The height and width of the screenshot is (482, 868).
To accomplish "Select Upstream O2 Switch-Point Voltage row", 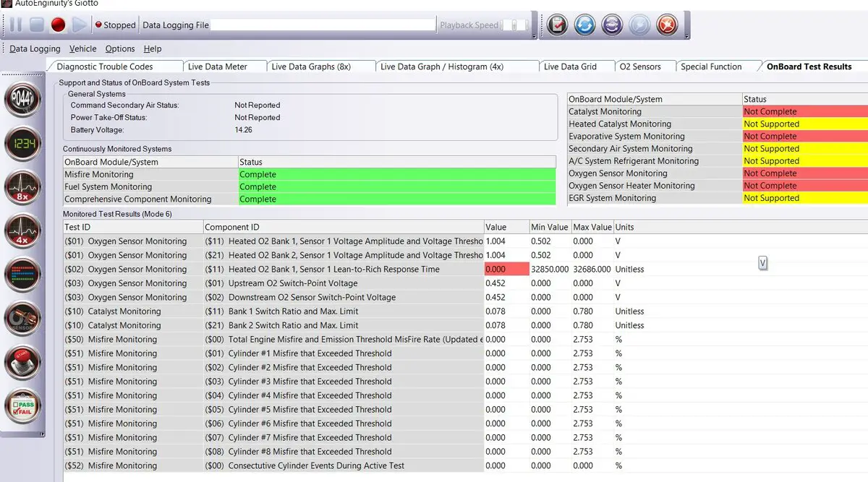I will coord(465,283).
